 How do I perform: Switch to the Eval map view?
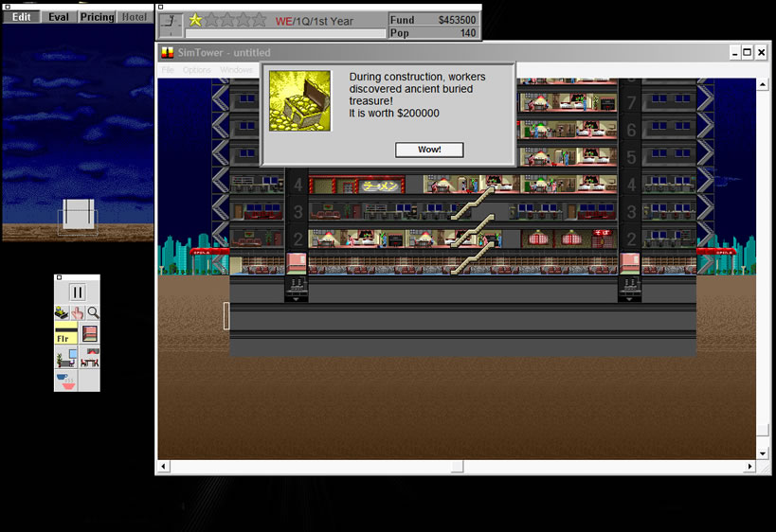(x=59, y=17)
